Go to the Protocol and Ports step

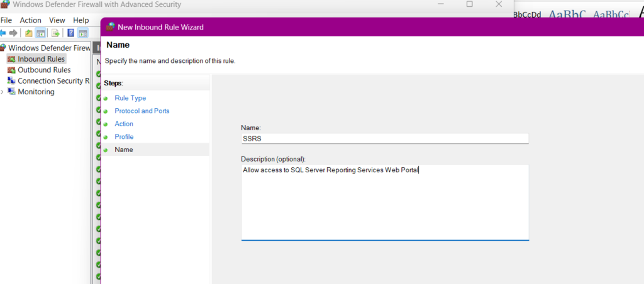tap(142, 111)
